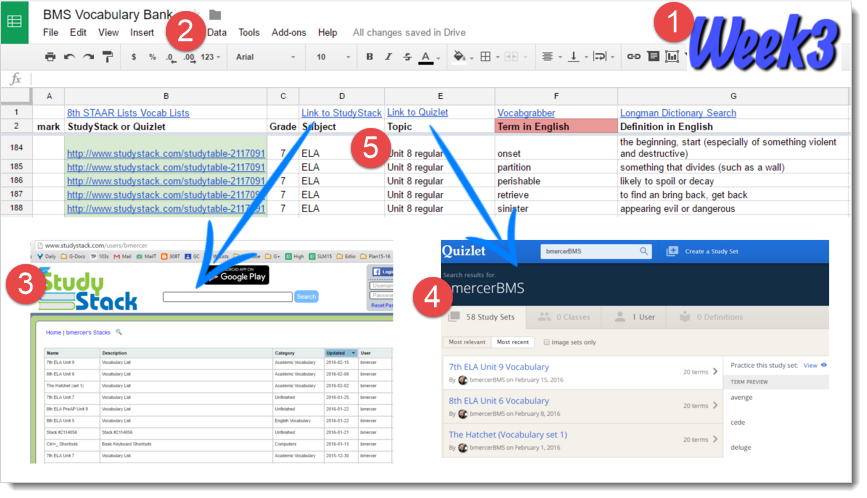Open the Insert menu
This screenshot has height=498, width=867.
tap(142, 33)
